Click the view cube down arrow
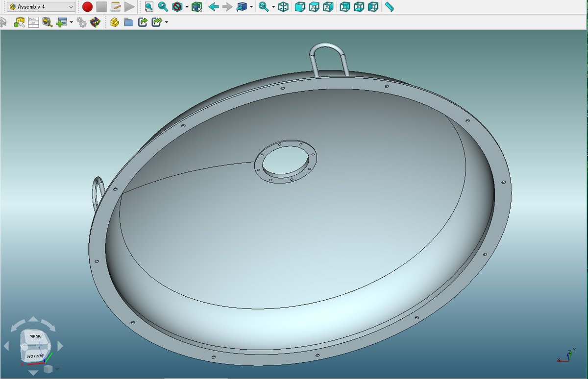The height and width of the screenshot is (379, 588). coord(33,373)
